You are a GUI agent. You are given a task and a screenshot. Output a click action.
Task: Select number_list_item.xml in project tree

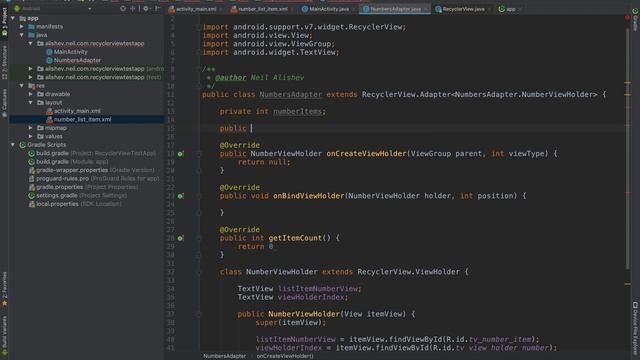82,120
